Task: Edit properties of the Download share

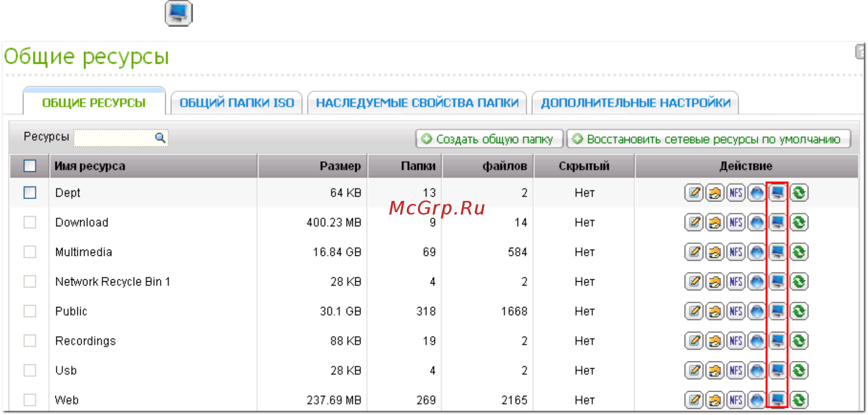Action: point(694,222)
